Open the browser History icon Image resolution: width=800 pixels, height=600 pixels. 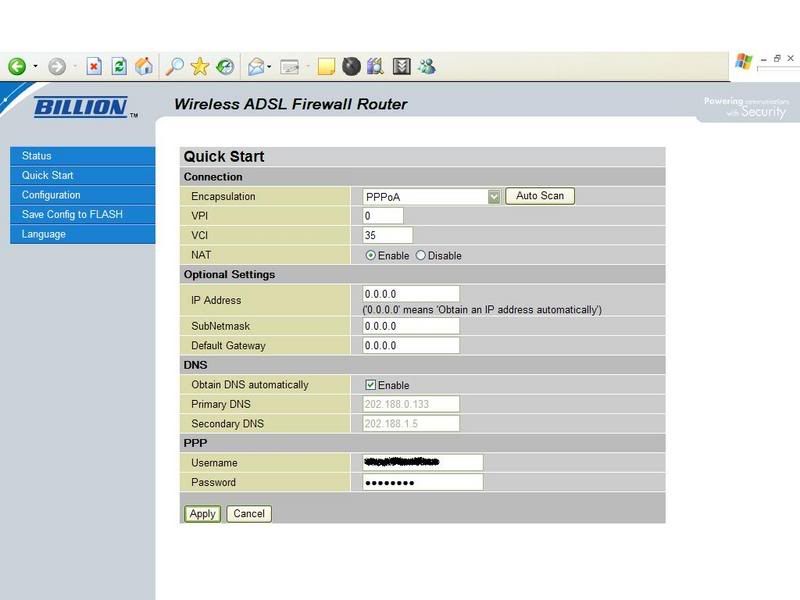(226, 66)
